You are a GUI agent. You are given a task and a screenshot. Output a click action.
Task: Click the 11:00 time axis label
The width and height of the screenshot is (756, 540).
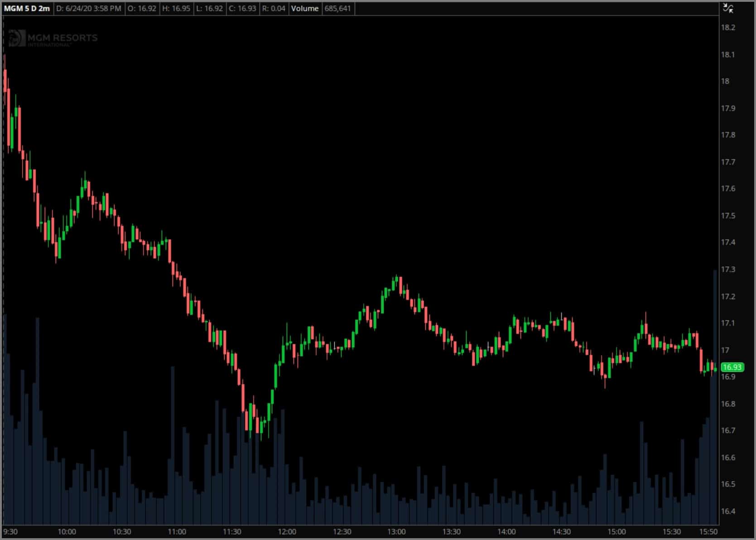pos(177,531)
